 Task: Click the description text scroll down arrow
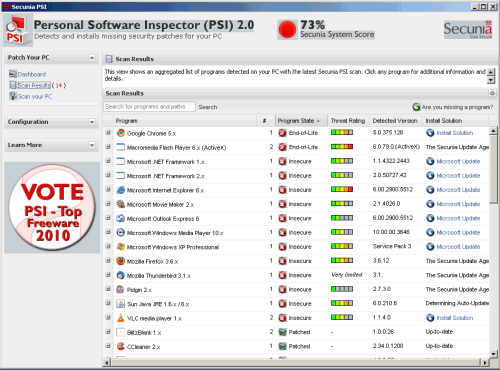pyautogui.click(x=491, y=80)
